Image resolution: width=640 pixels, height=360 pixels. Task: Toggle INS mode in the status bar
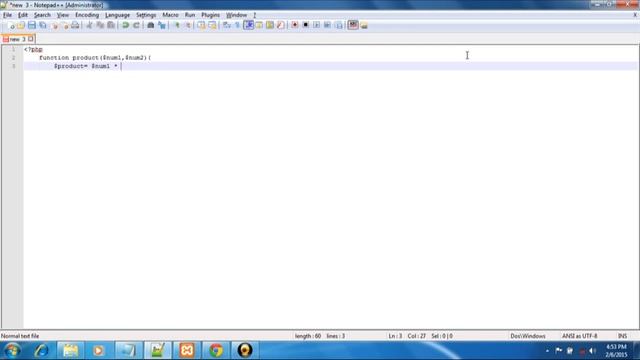[622, 336]
